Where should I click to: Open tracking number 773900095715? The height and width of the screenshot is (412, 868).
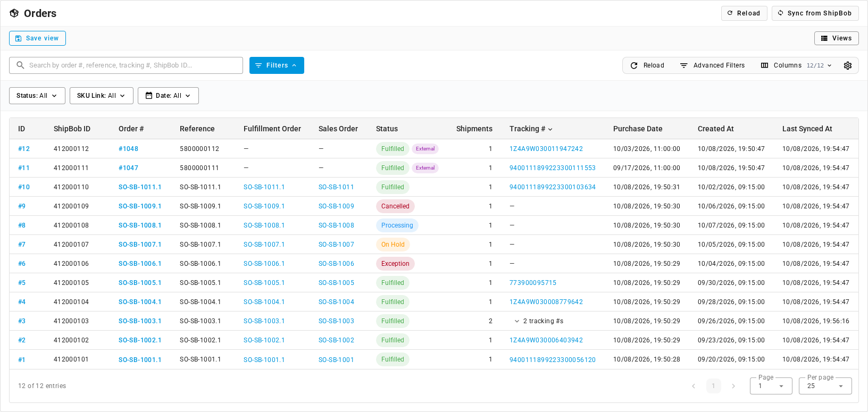pos(533,283)
